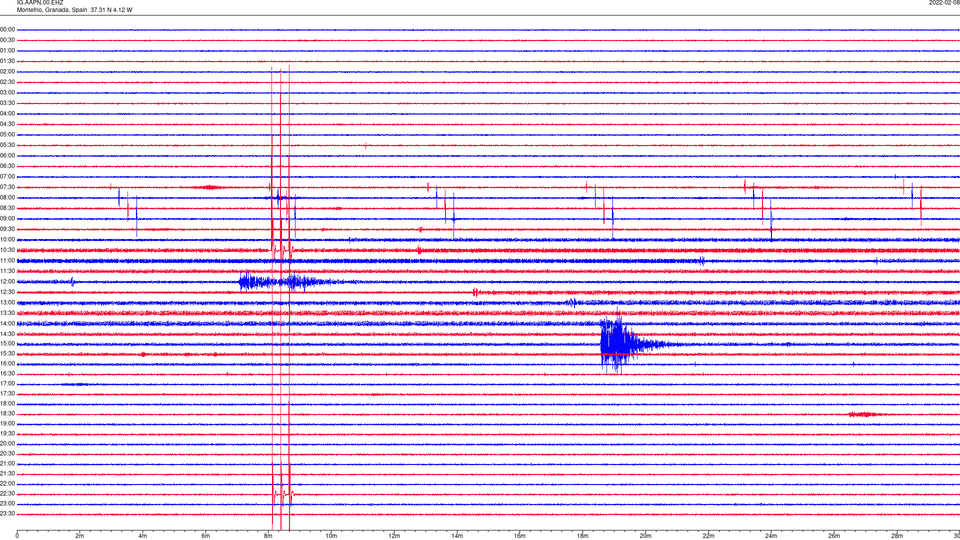The image size is (960, 540).
Task: Select the 08:30 trace time label
Action: (x=7, y=208)
